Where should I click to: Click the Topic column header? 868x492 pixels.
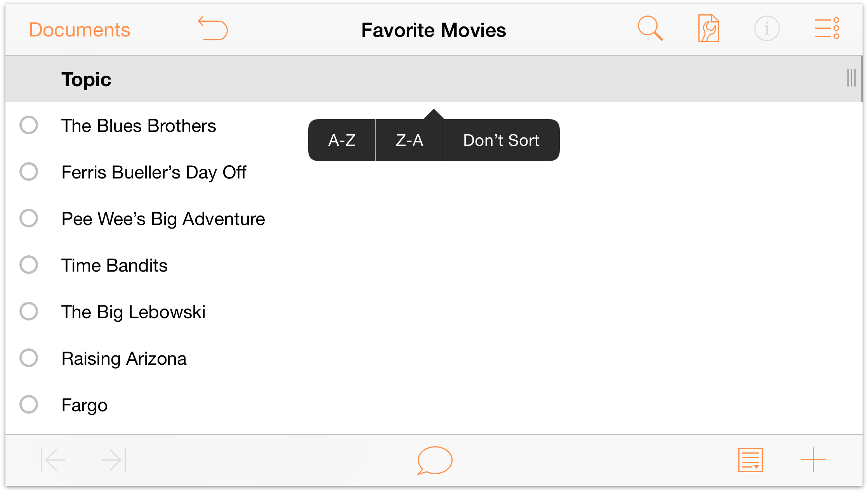(x=86, y=79)
